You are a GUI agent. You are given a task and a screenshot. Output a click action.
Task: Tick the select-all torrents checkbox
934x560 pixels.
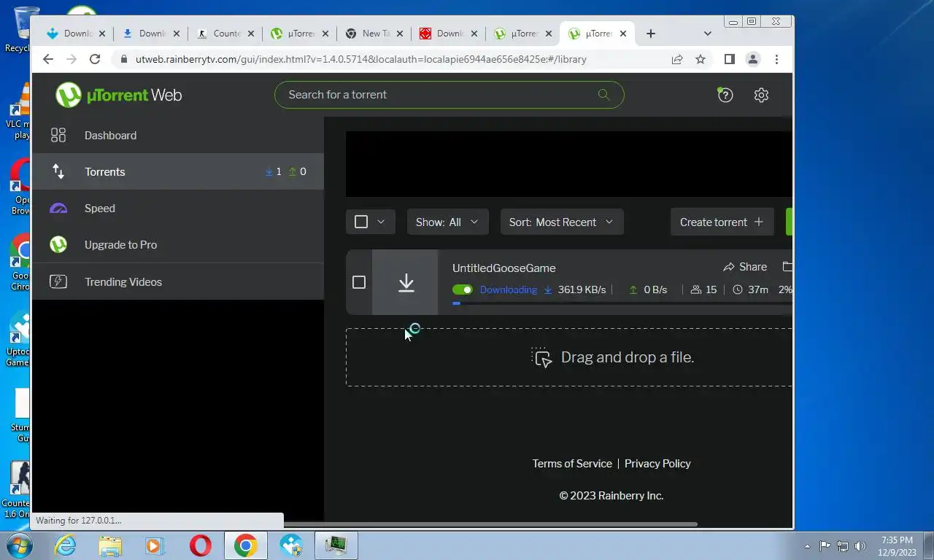[x=360, y=222]
